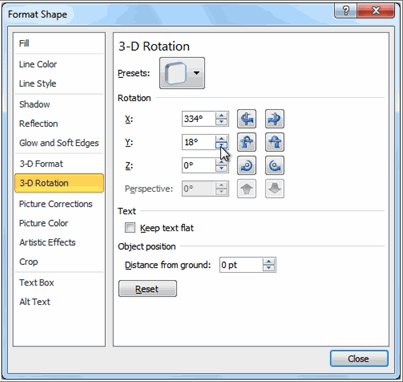Open Picture Corrections options
The width and height of the screenshot is (403, 382).
[55, 204]
